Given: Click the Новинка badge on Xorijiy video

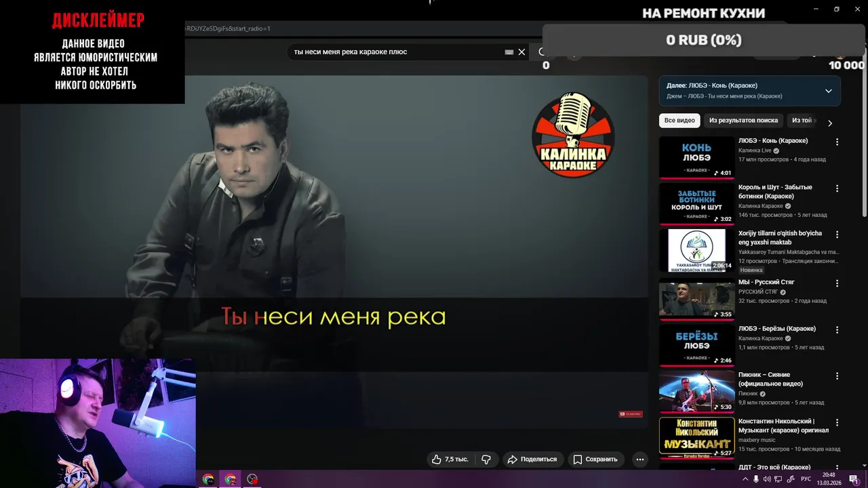Looking at the screenshot, I should [x=751, y=270].
